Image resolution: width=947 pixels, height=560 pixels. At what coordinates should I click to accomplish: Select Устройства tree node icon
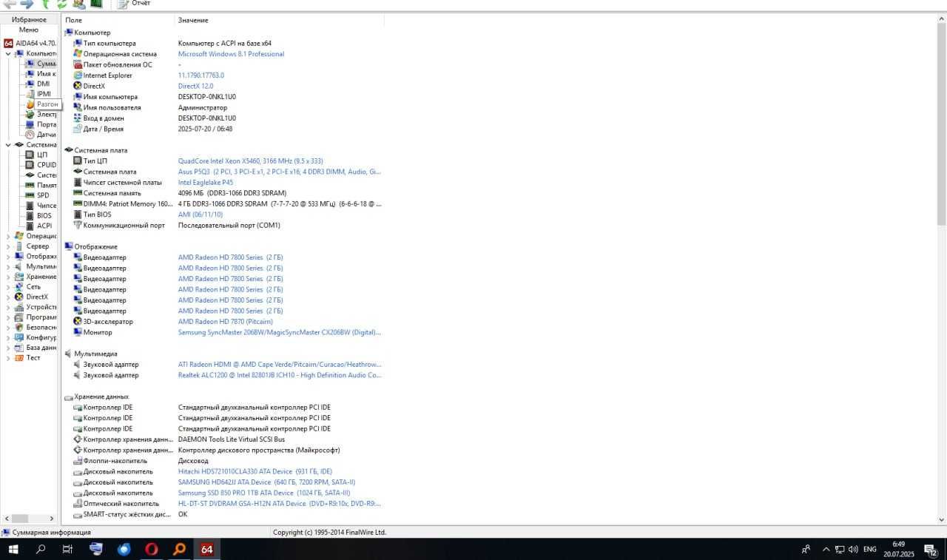click(19, 307)
